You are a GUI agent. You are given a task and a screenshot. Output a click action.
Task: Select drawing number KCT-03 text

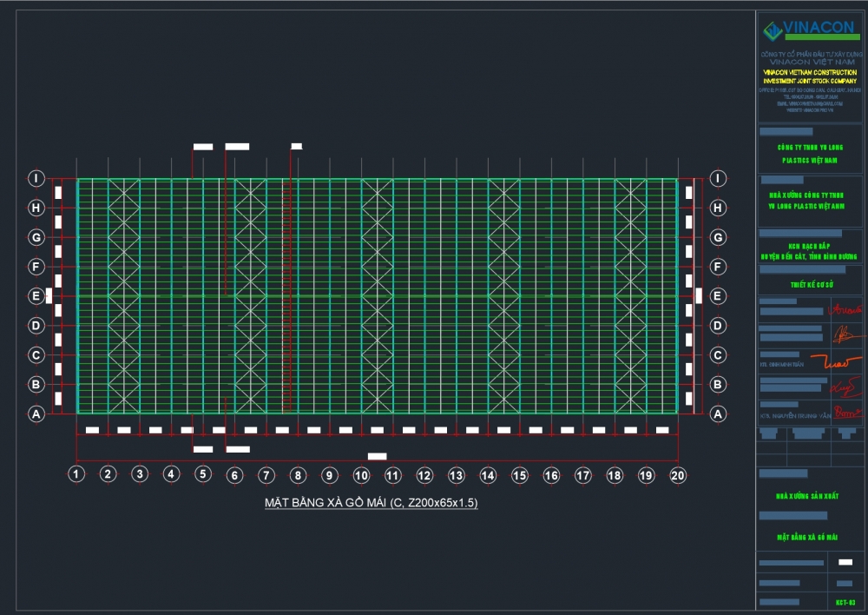pyautogui.click(x=845, y=602)
